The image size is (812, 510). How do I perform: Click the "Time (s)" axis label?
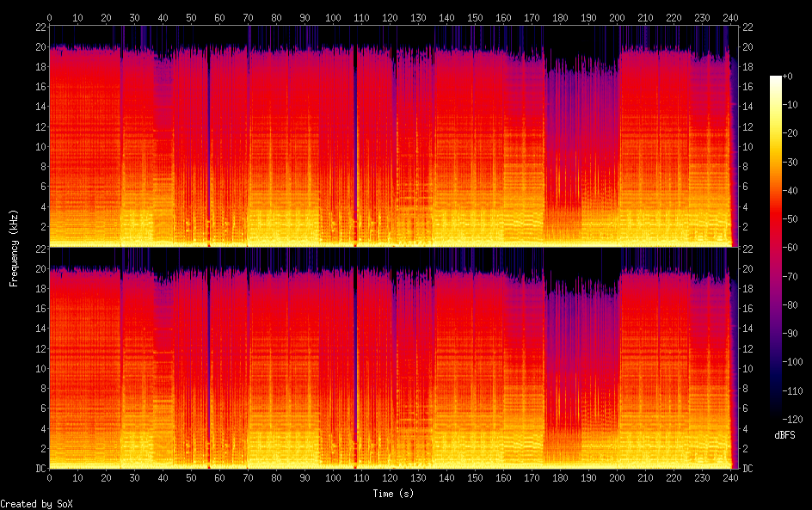393,494
